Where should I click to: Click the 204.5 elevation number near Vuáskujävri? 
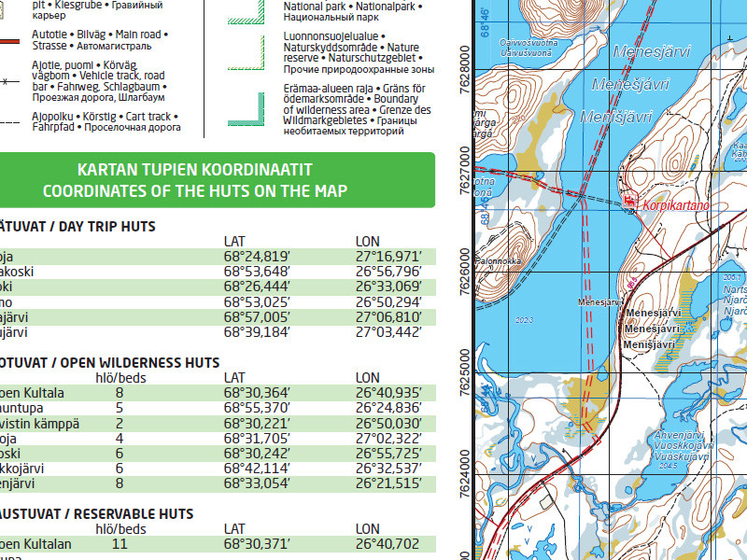(668, 466)
